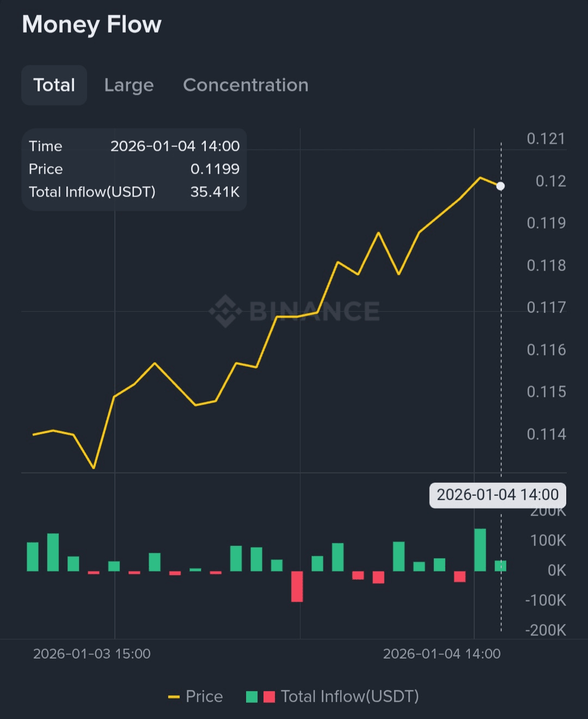Open the Large money flow tab
588x719 pixels.
(x=129, y=85)
